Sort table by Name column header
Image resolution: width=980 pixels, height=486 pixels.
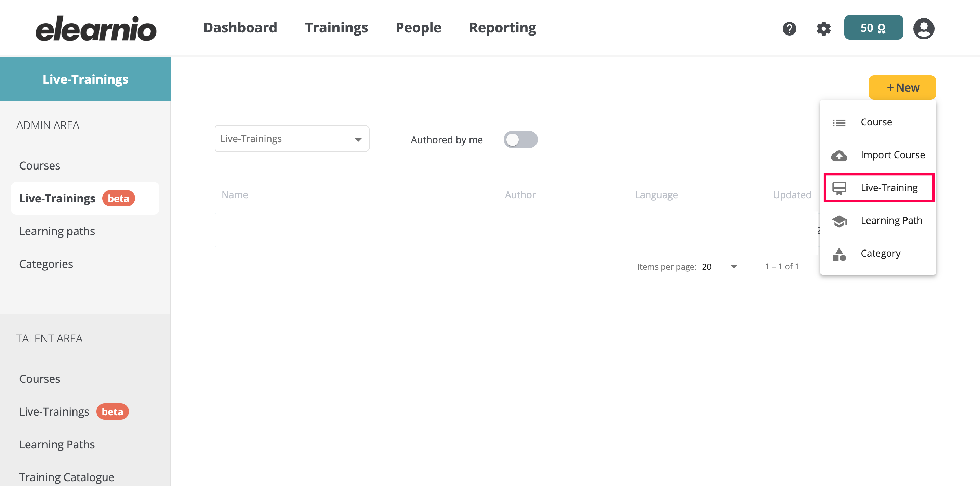pos(235,195)
